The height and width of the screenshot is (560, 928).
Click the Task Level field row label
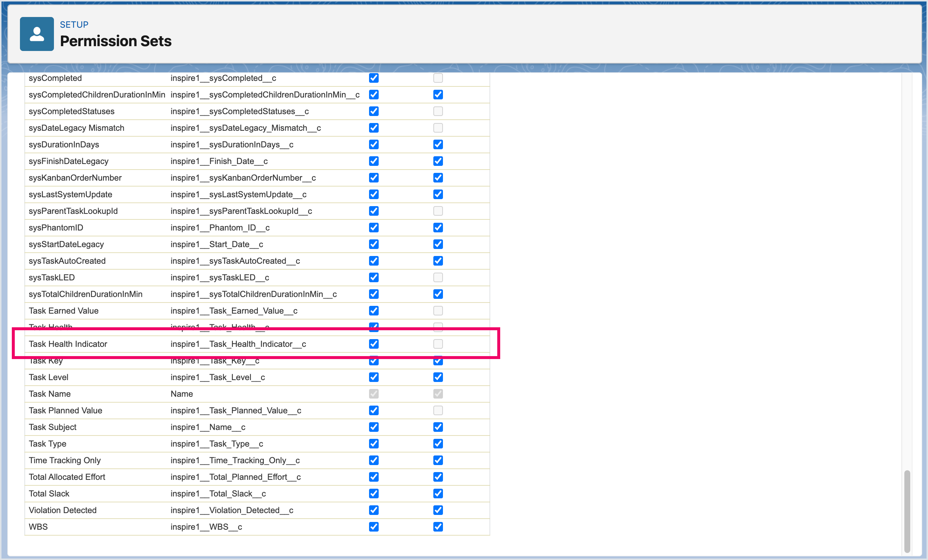[49, 377]
